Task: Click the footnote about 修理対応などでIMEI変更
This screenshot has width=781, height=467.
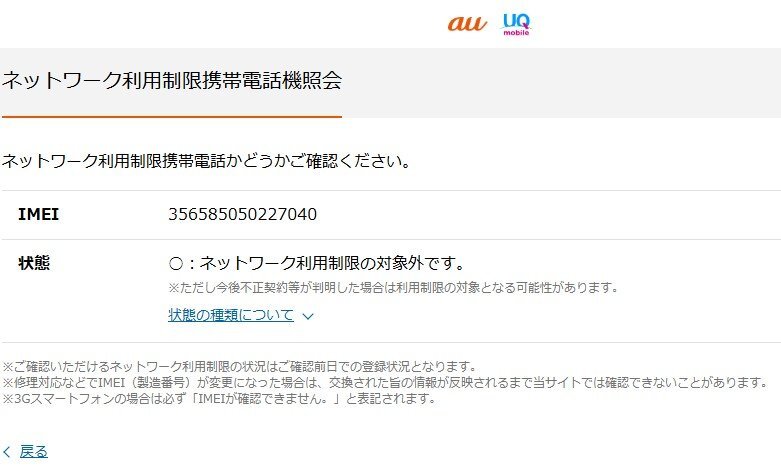Action: (385, 382)
